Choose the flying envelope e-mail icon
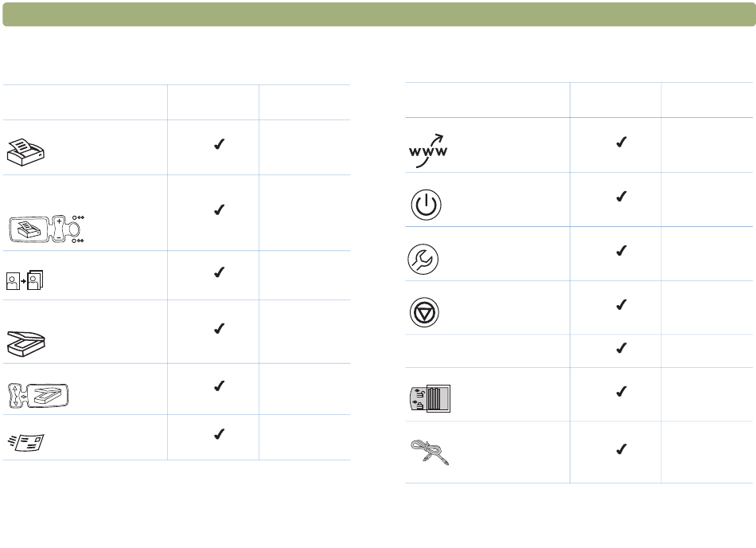756x548 pixels. point(26,442)
